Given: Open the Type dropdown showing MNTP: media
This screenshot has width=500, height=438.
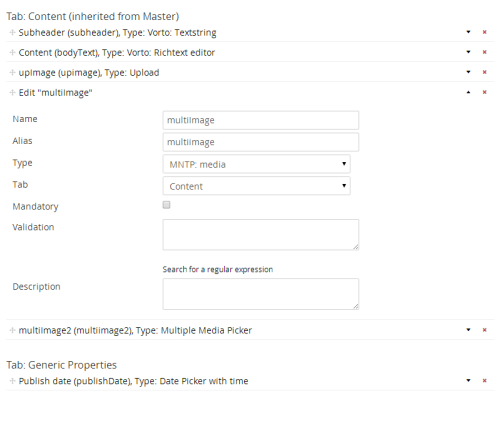Looking at the screenshot, I should coord(256,164).
